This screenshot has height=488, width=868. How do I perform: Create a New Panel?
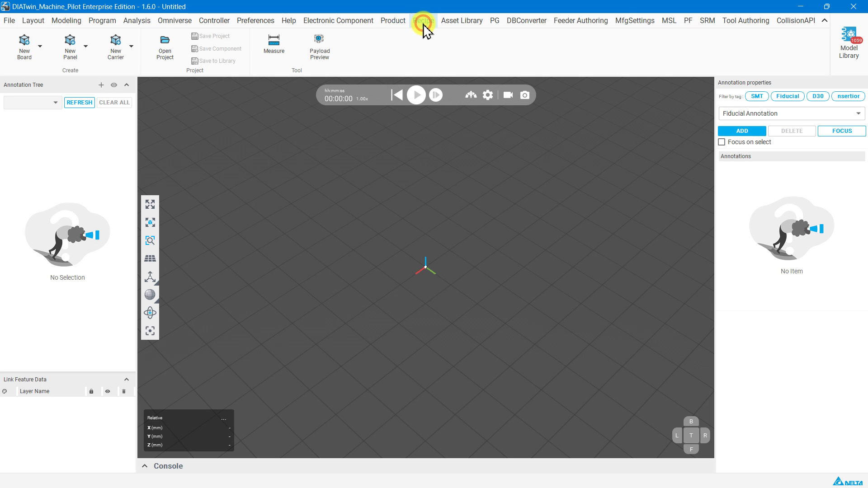pyautogui.click(x=70, y=47)
